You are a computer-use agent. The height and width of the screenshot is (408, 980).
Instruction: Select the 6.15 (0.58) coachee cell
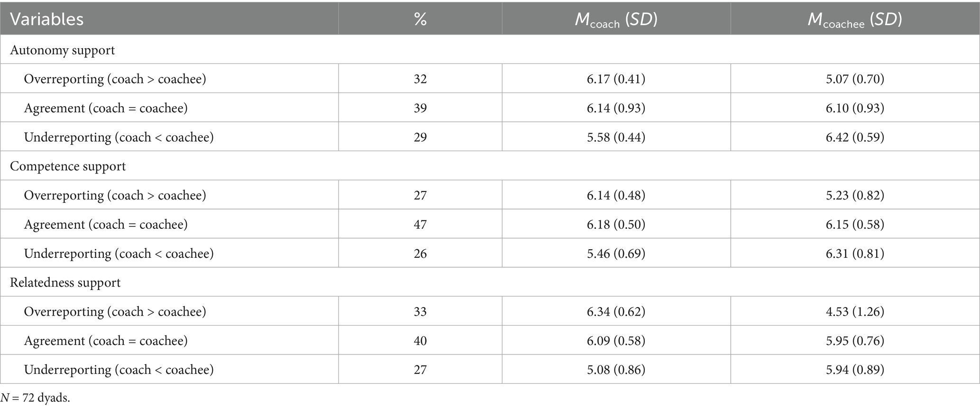[x=855, y=224]
